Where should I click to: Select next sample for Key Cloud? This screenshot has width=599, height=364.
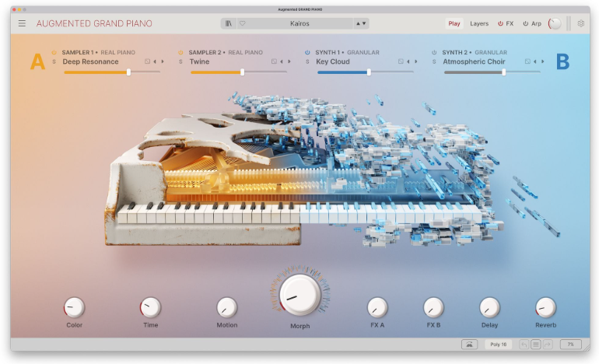(x=416, y=61)
